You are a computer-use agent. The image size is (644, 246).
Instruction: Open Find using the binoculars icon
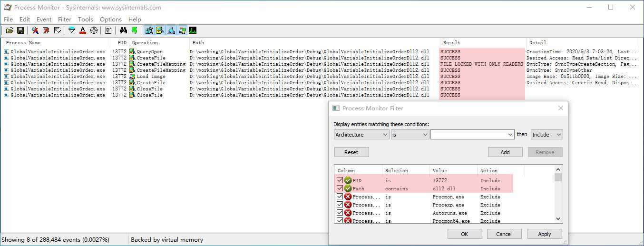pyautogui.click(x=123, y=30)
